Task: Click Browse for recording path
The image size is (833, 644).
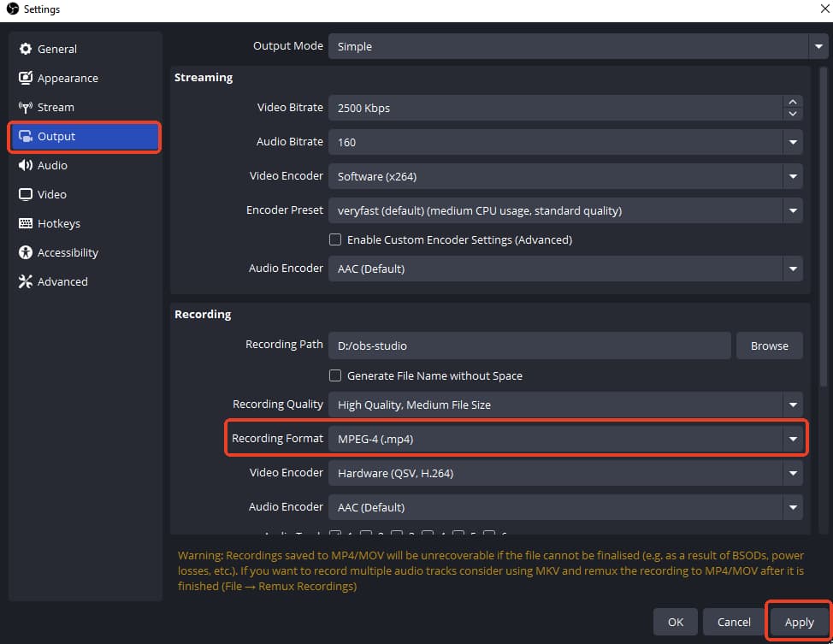Action: point(769,346)
